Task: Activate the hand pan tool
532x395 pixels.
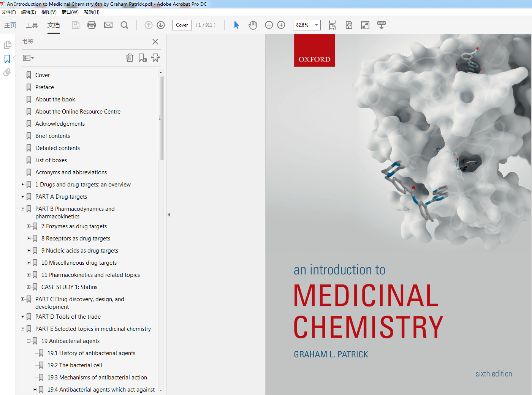Action: [x=253, y=25]
